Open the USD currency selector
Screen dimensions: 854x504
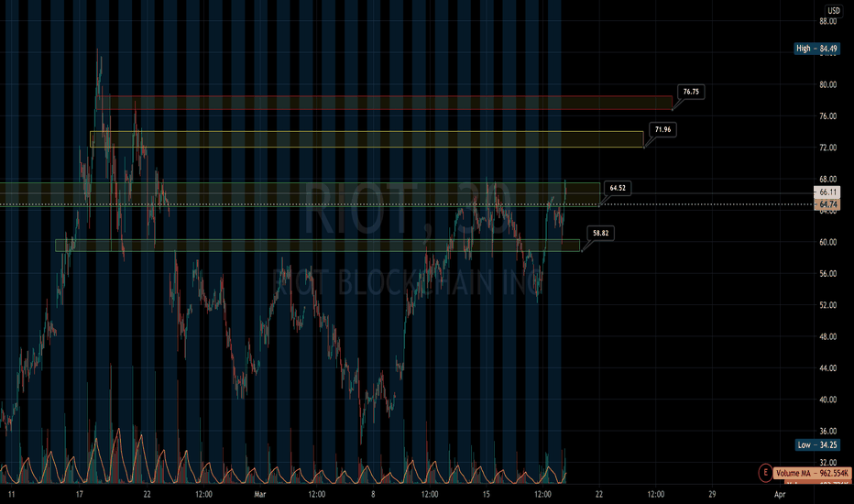[834, 10]
